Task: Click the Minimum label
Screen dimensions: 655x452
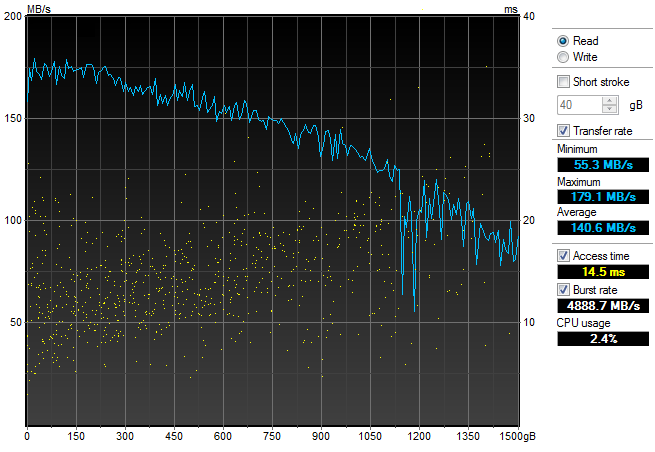Action: (577, 149)
